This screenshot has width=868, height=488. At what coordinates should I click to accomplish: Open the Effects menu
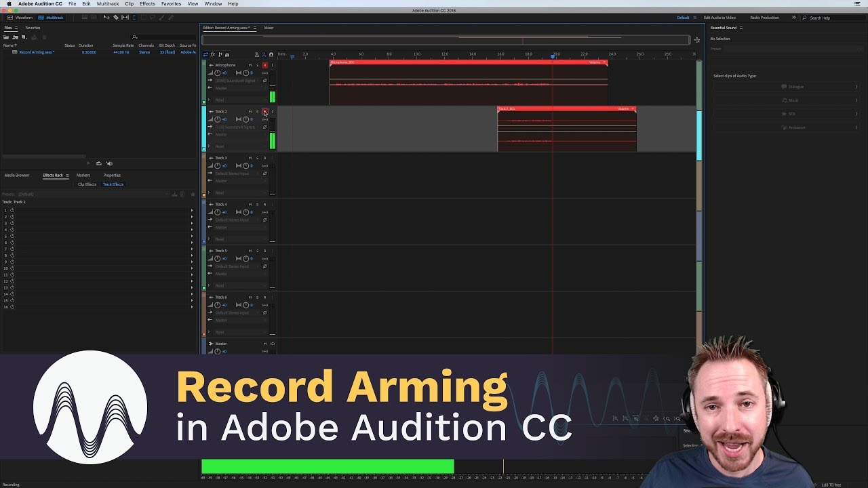(147, 3)
